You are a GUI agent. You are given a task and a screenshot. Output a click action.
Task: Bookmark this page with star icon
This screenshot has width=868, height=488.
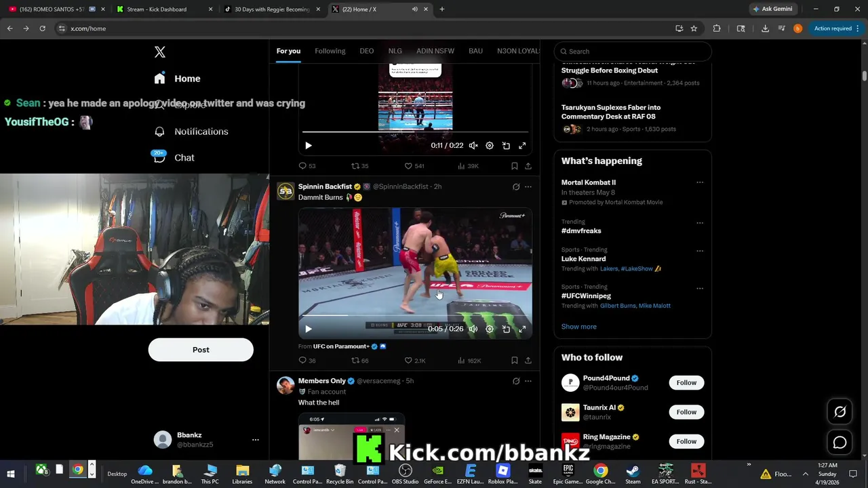coord(694,28)
